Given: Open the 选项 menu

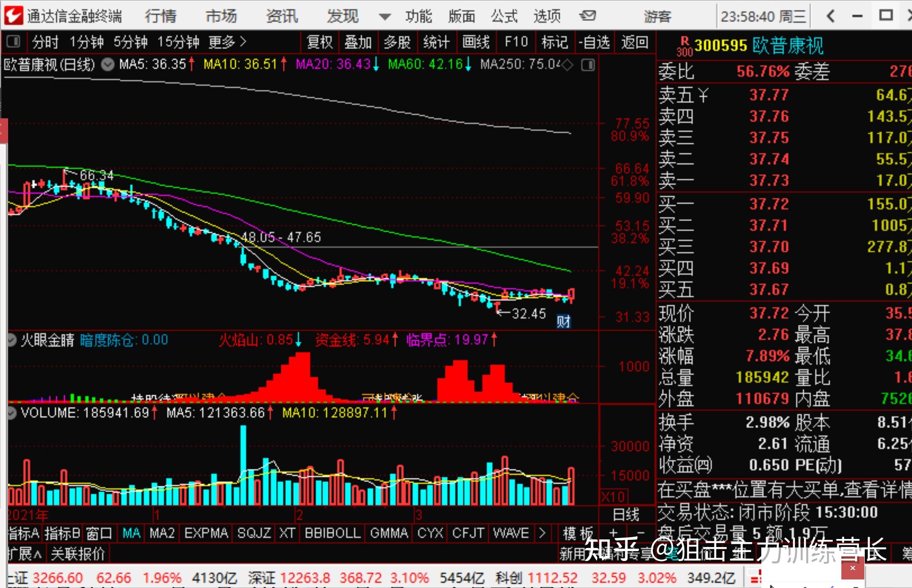Looking at the screenshot, I should (x=547, y=16).
